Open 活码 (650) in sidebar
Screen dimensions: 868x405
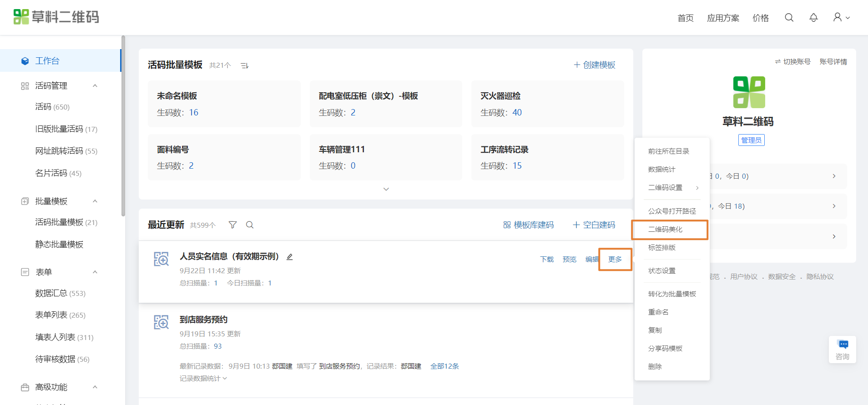tap(52, 107)
